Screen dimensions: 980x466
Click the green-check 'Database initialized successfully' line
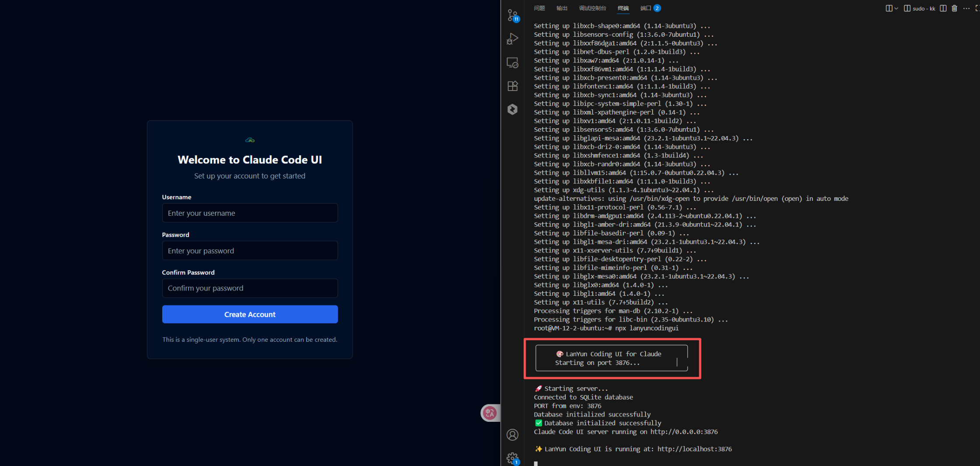[598, 423]
